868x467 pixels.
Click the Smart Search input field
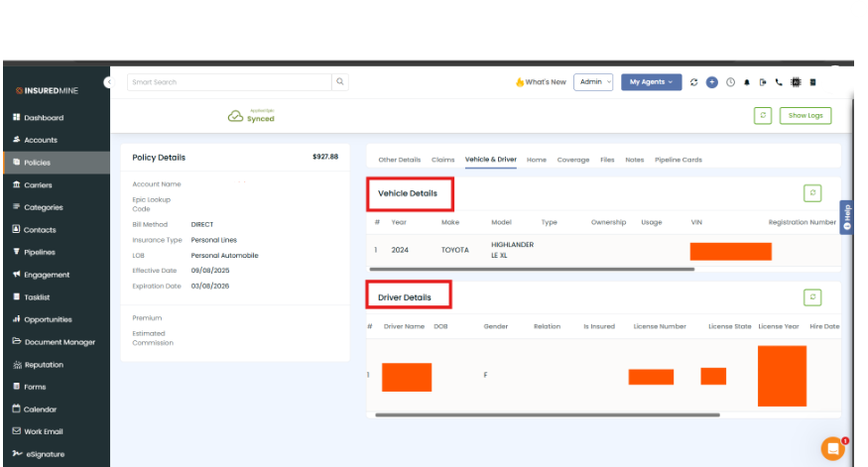click(230, 82)
